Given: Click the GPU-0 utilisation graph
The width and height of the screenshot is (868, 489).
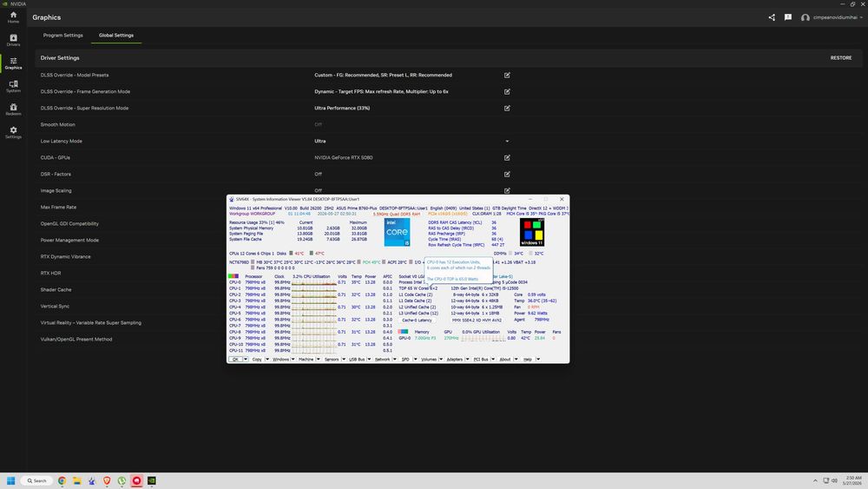Looking at the screenshot, I should (x=483, y=338).
